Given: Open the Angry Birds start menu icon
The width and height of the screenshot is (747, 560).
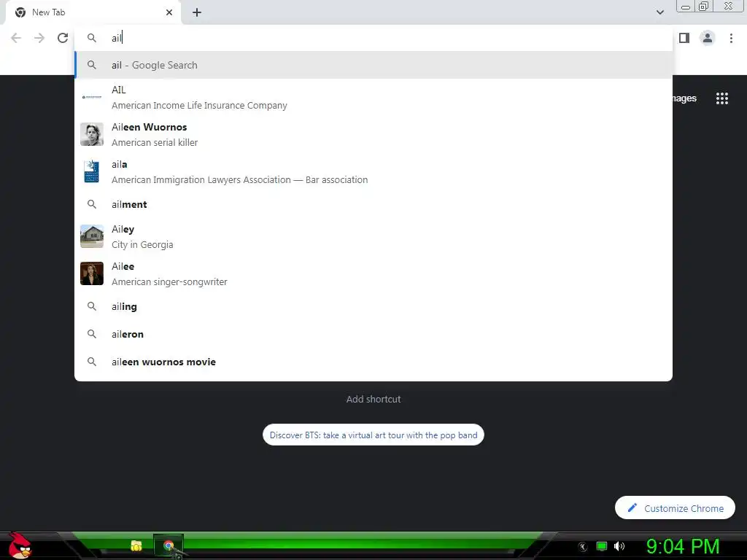Looking at the screenshot, I should [20, 545].
